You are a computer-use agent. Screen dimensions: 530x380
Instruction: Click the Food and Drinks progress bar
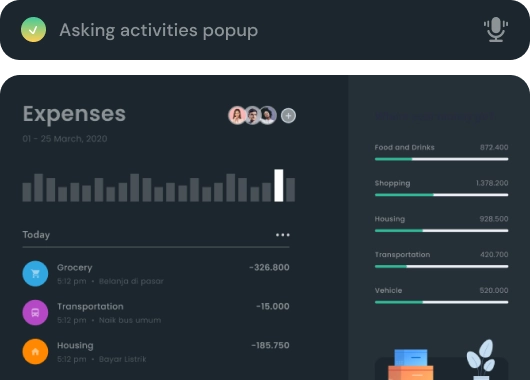[441, 159]
